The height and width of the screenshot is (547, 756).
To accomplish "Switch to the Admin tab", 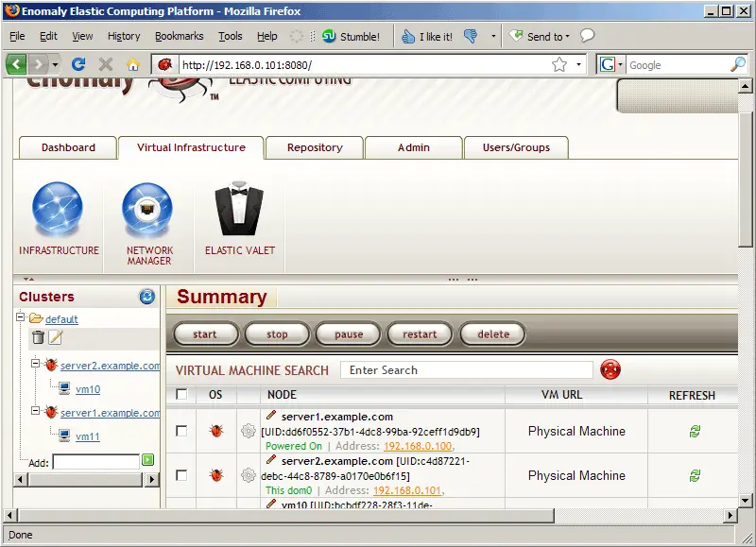I will coord(414,147).
